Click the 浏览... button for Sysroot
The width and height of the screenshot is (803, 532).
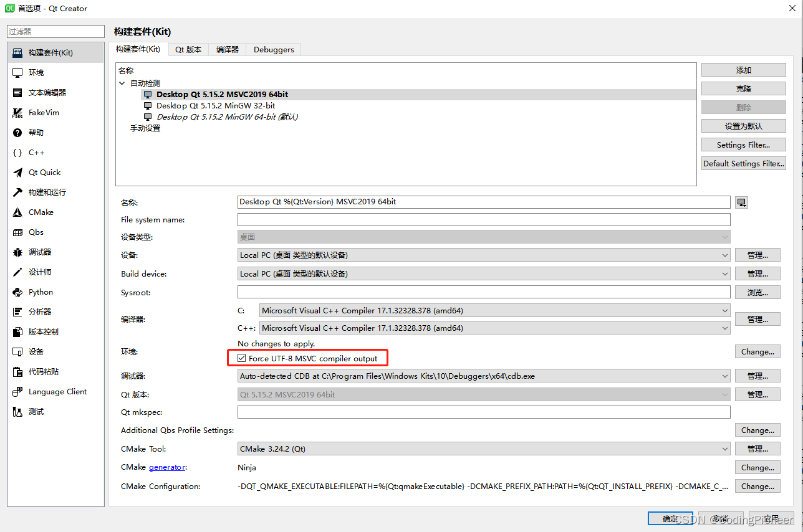pyautogui.click(x=757, y=292)
